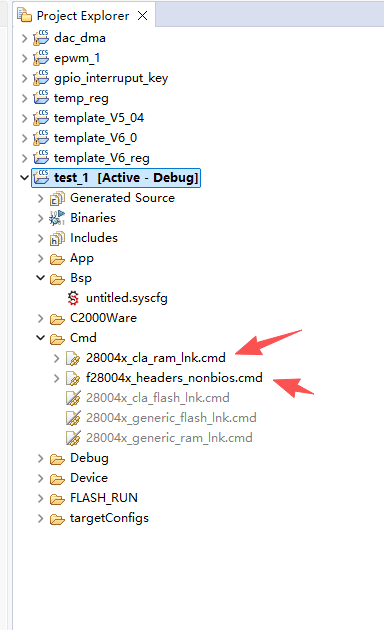Select greyed 28004x_generic_flash_lnk.cmd file name
The image size is (384, 630).
coord(171,418)
